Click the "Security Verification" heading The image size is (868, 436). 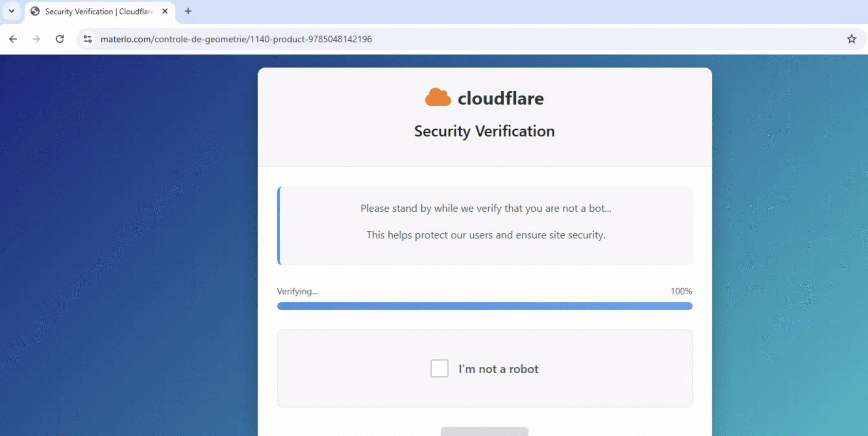coord(485,131)
